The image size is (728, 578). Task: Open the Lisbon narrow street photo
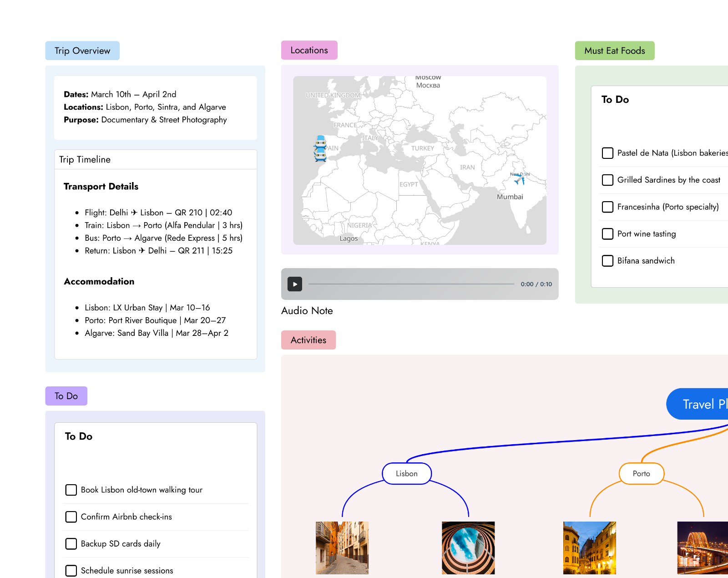(342, 548)
